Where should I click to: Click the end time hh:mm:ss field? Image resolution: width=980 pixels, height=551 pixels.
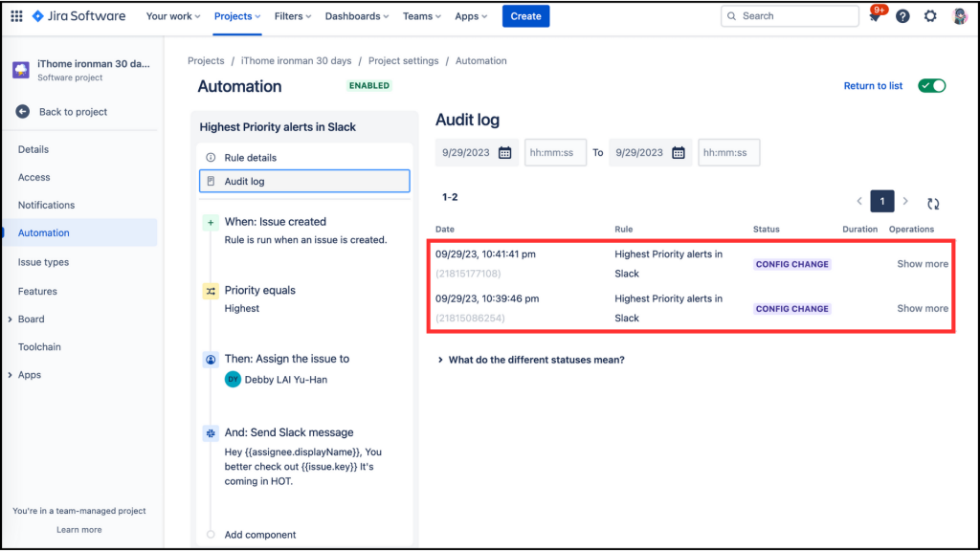728,152
